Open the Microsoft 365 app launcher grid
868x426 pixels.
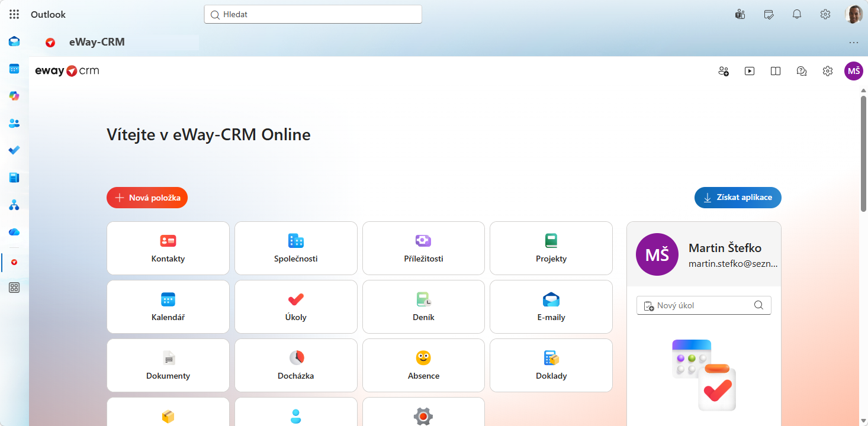14,14
